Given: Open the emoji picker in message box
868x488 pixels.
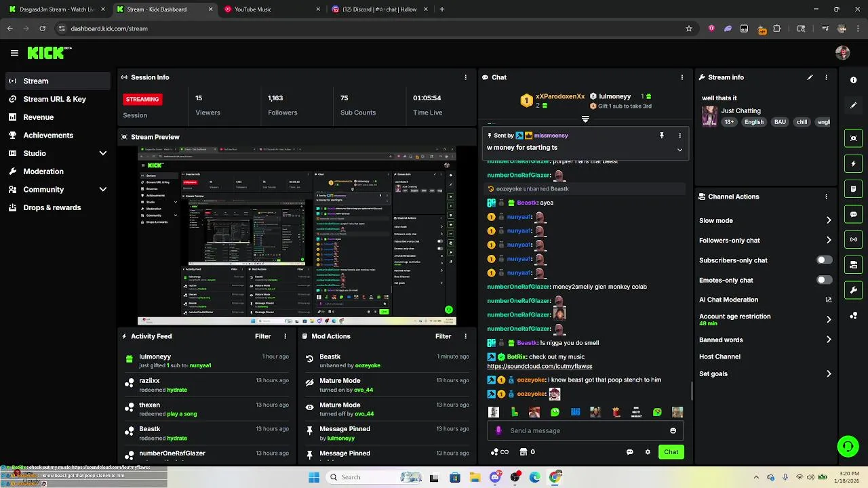Looking at the screenshot, I should tap(673, 430).
